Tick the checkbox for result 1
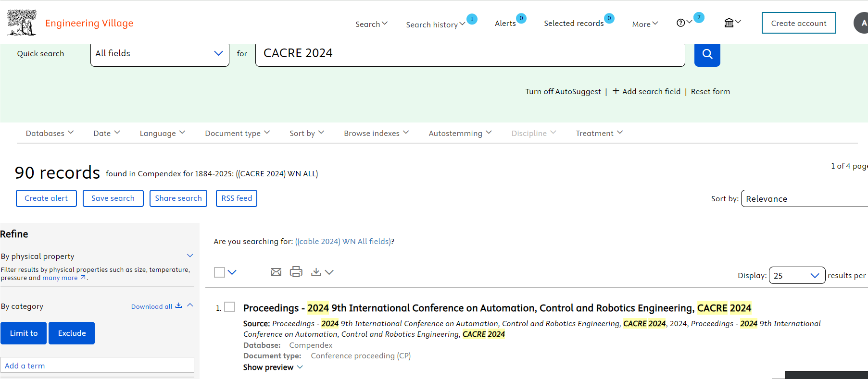 click(230, 307)
